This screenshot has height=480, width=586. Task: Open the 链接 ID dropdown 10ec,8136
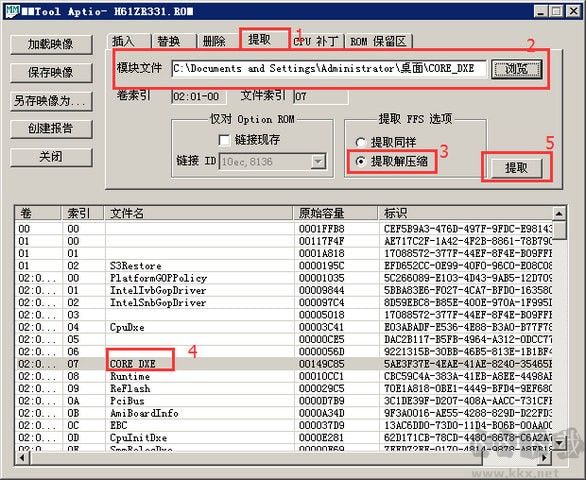tap(318, 162)
